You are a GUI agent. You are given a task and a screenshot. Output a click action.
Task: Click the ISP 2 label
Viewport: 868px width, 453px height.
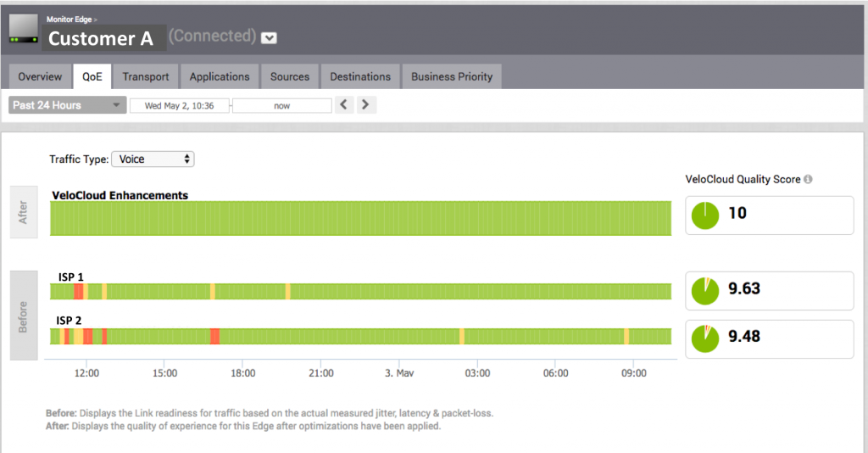click(69, 321)
